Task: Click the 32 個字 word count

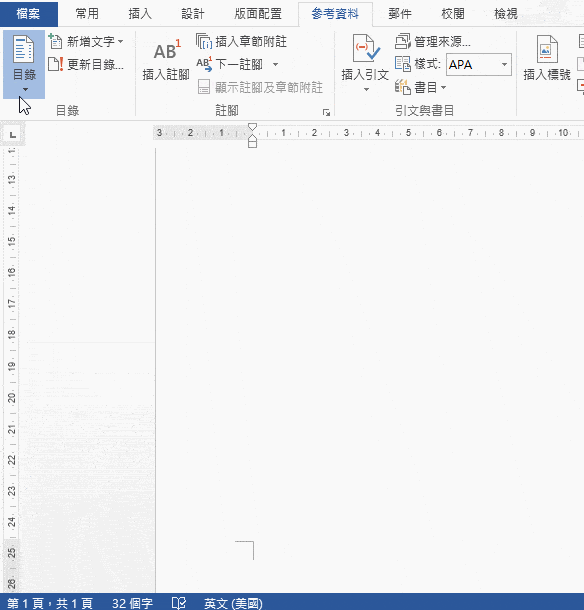Action: (x=132, y=603)
